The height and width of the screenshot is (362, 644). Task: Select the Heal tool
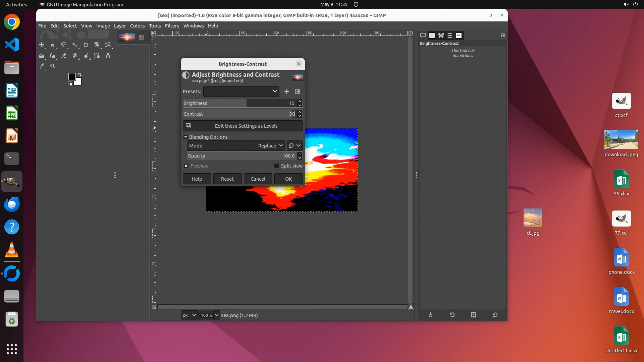(x=75, y=56)
